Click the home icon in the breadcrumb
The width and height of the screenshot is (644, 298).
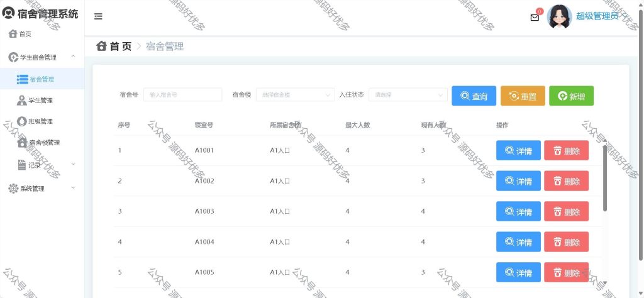coord(101,46)
